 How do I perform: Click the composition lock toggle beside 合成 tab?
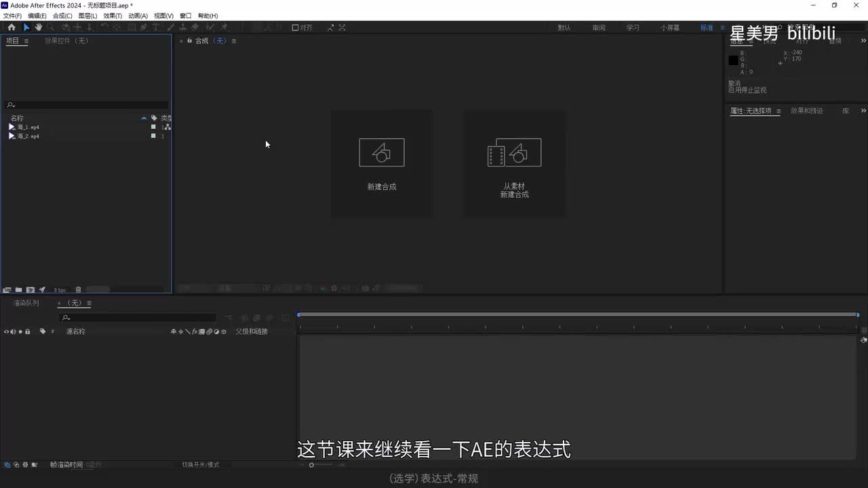coord(190,41)
